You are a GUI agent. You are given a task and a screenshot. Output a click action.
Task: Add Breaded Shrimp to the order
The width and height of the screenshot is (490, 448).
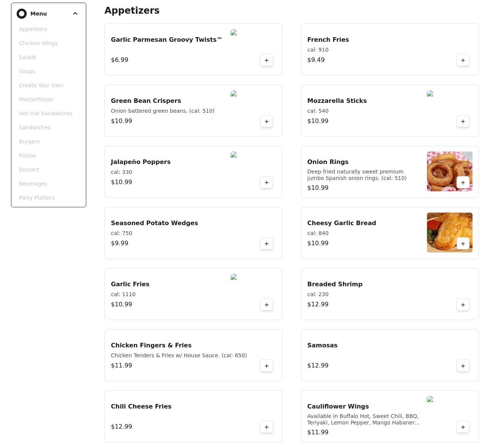coord(463,304)
